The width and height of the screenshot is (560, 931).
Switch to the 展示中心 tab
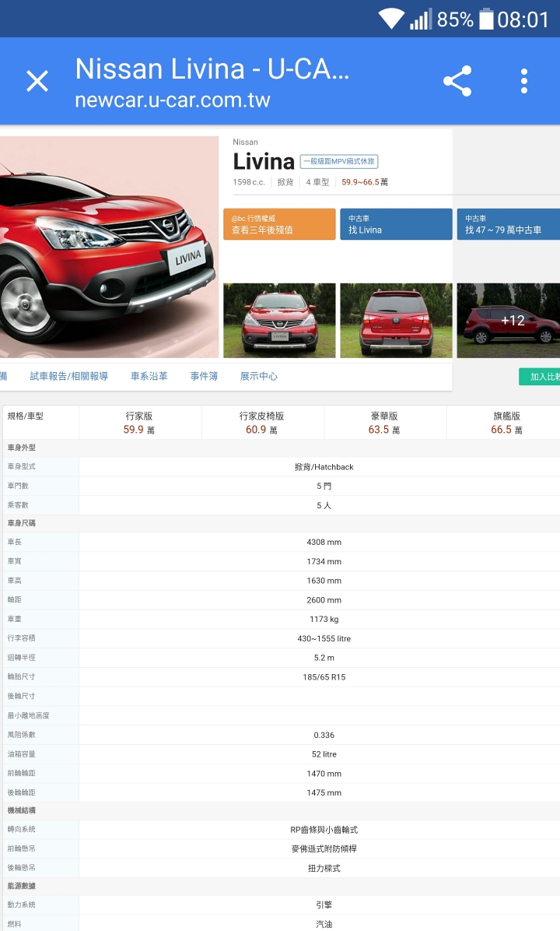[259, 376]
